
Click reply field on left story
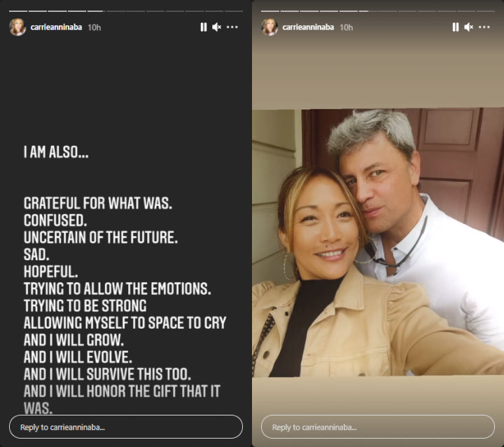pos(126,427)
